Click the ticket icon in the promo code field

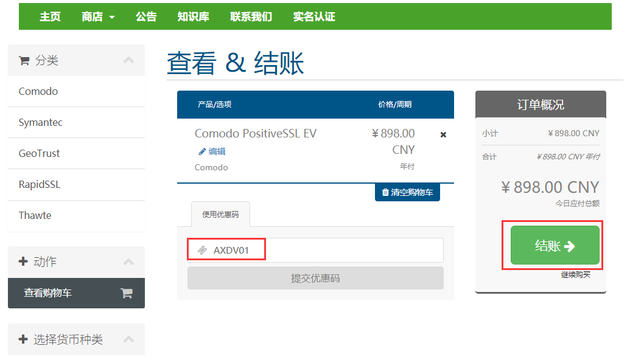[202, 250]
